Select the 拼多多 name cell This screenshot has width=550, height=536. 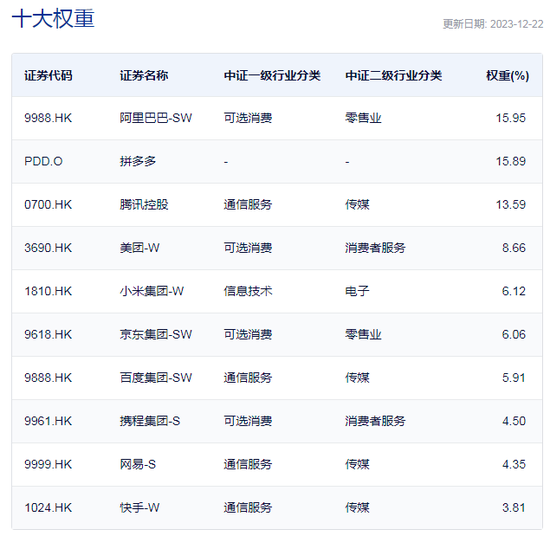(x=138, y=161)
